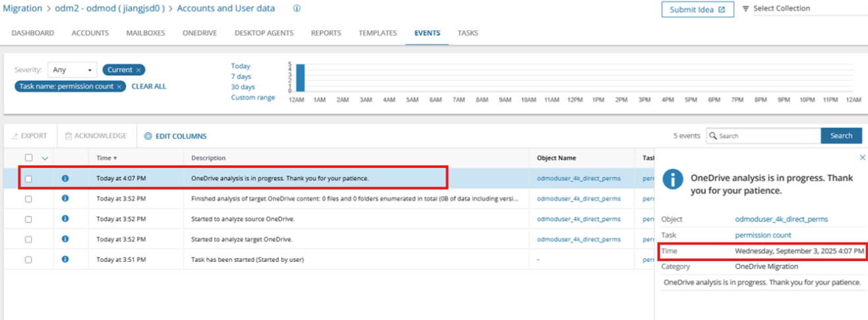Open permission count task link in details panel
The height and width of the screenshot is (320, 868).
click(x=763, y=235)
